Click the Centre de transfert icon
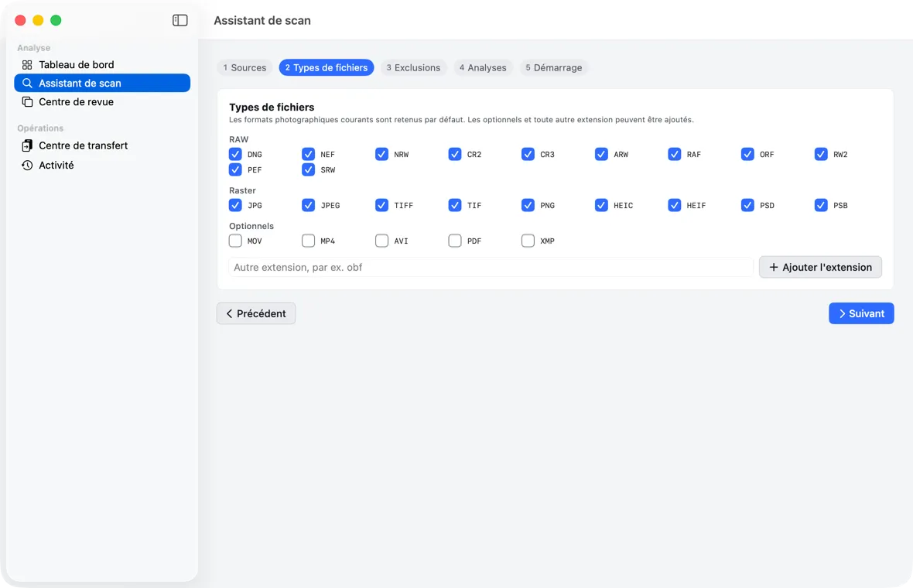 point(27,145)
